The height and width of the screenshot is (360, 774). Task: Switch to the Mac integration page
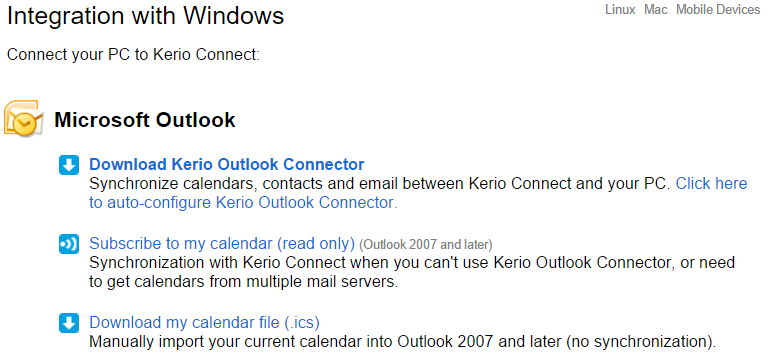pyautogui.click(x=656, y=9)
